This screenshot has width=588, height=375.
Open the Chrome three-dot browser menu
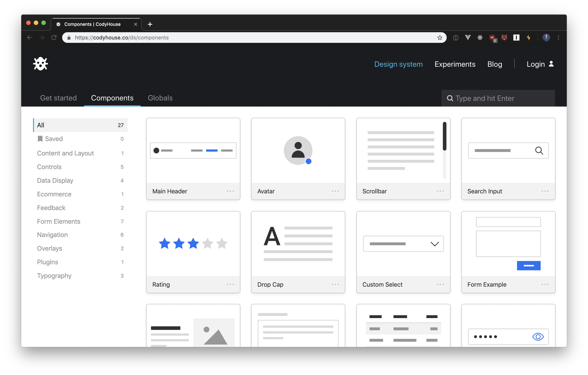pyautogui.click(x=559, y=37)
